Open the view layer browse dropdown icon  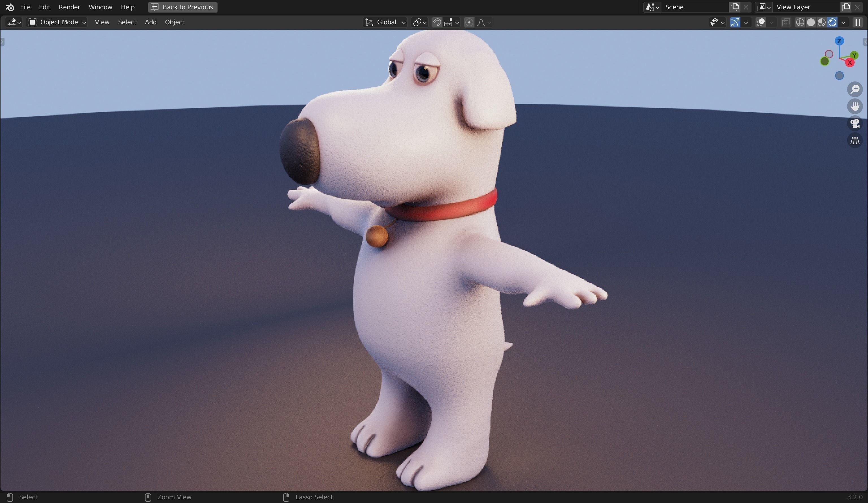pyautogui.click(x=764, y=7)
